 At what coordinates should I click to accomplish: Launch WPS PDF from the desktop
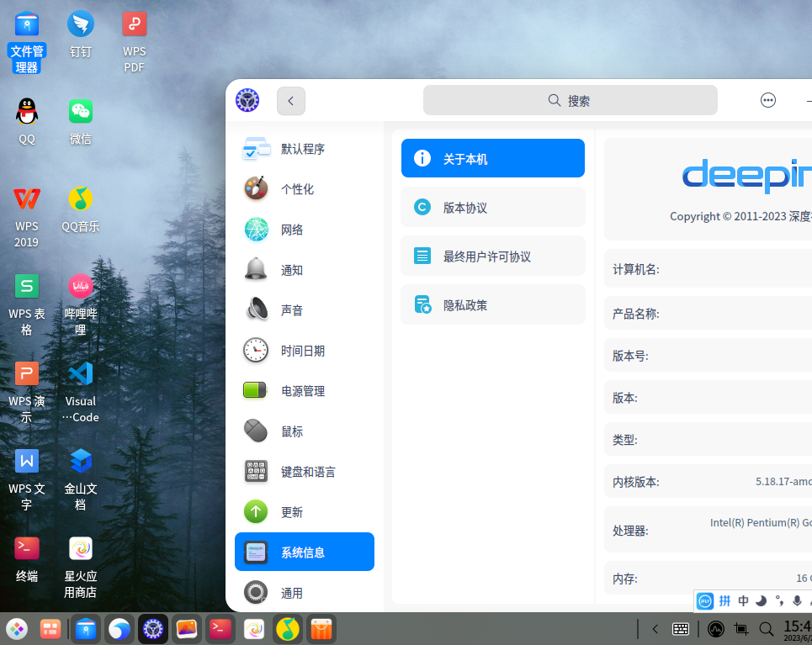(134, 24)
